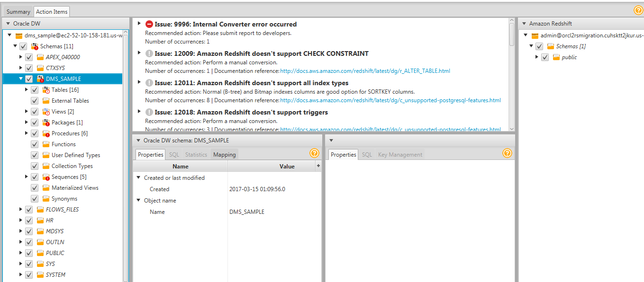This screenshot has height=282, width=644.
Task: Click the warning icon for Issue 12009
Action: pyautogui.click(x=149, y=53)
